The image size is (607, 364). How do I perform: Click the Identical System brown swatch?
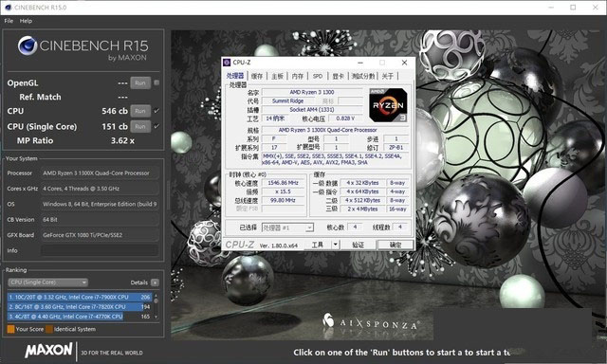coord(49,329)
